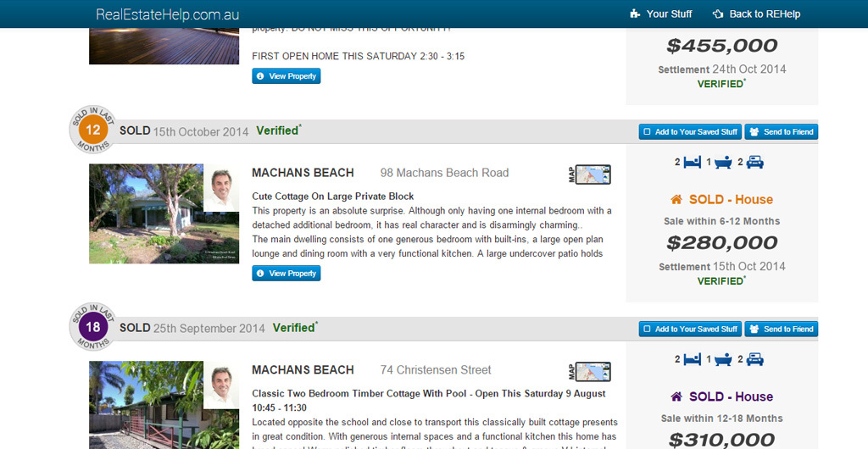Click the orange 12 months sold badge

tap(92, 130)
